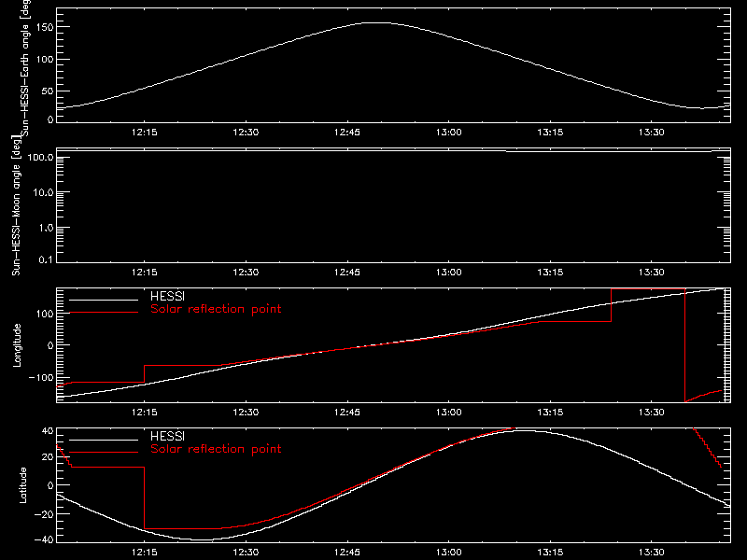Click white HESSI legend line in Longitude plot
This screenshot has width=747, height=560.
[104, 300]
